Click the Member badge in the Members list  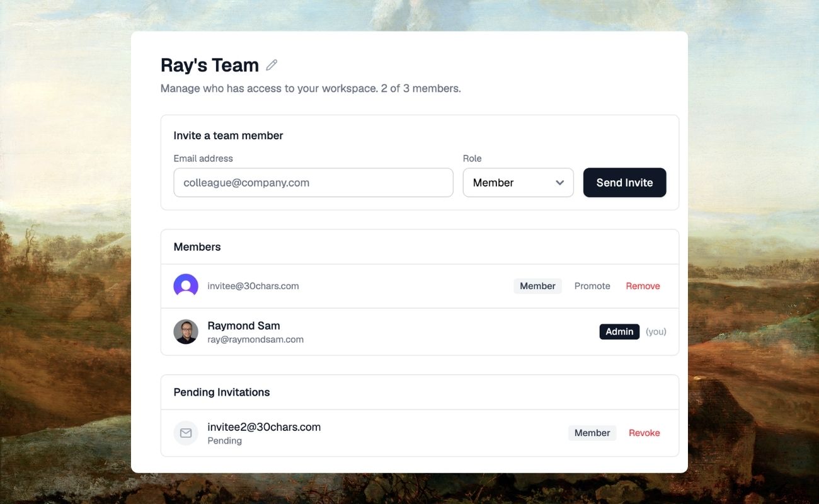click(x=537, y=286)
